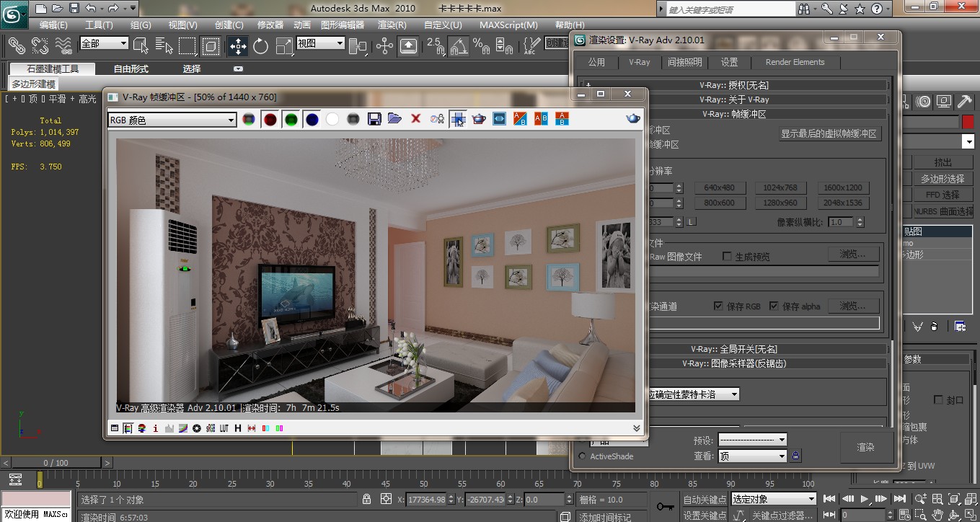This screenshot has width=980, height=522.
Task: Toggle the 保存 alpha checkbox
Action: (x=774, y=306)
